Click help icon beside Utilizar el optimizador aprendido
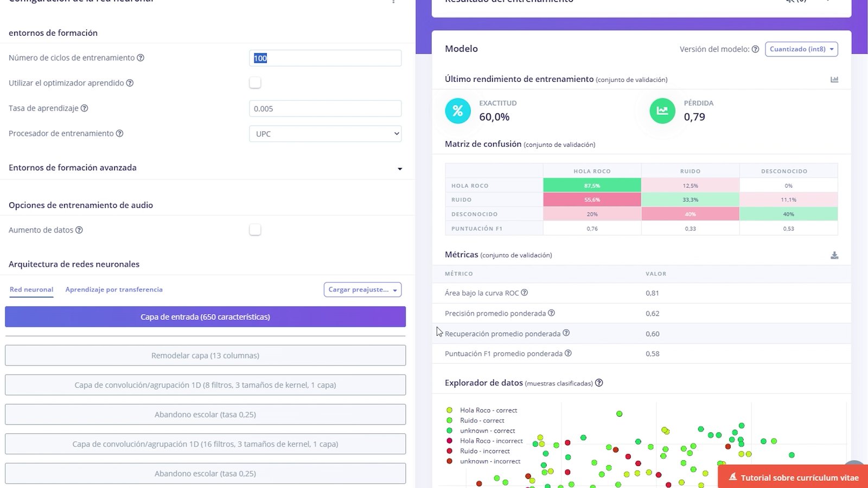868x488 pixels. tap(130, 83)
